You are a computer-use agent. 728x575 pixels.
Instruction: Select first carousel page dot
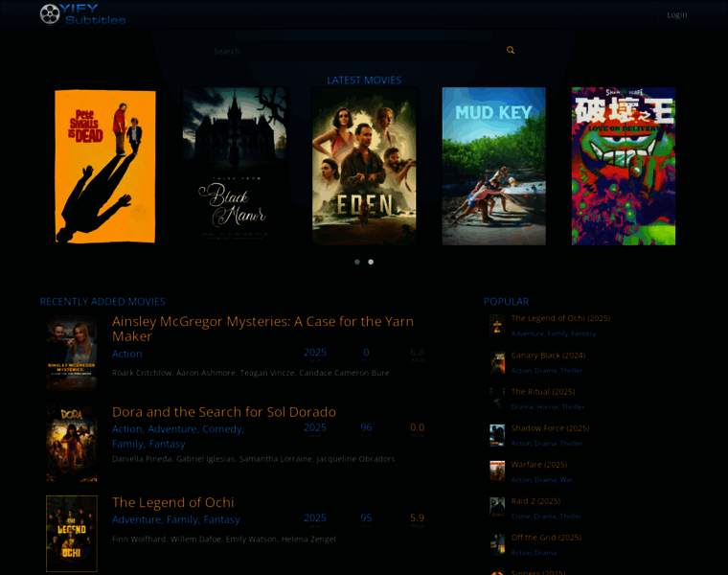tap(357, 262)
